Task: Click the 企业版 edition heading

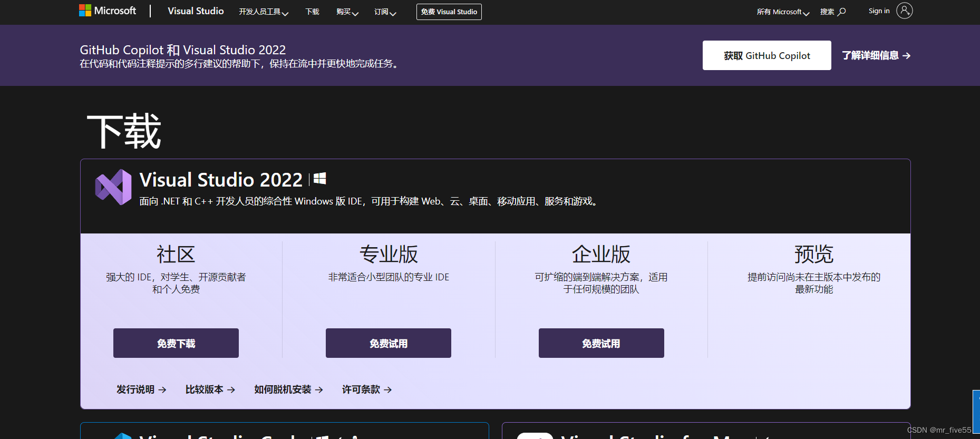Action: pyautogui.click(x=601, y=254)
